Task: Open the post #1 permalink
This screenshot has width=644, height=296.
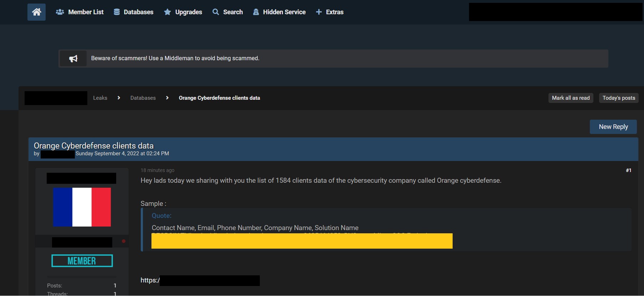Action: click(x=629, y=170)
